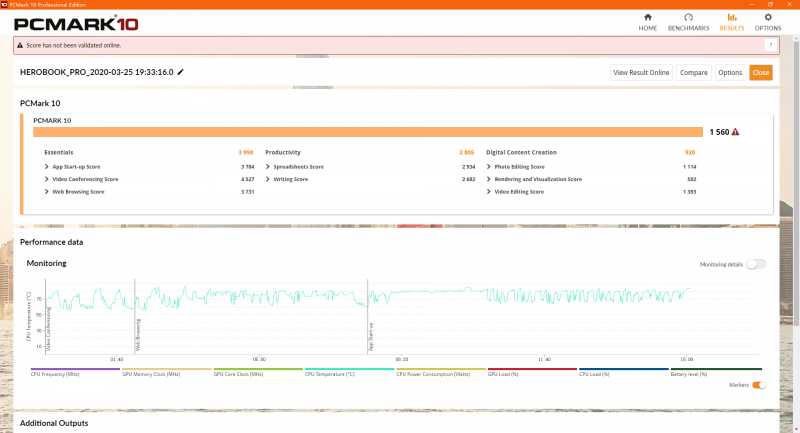Click View Result Online button
The width and height of the screenshot is (800, 433).
(x=641, y=72)
